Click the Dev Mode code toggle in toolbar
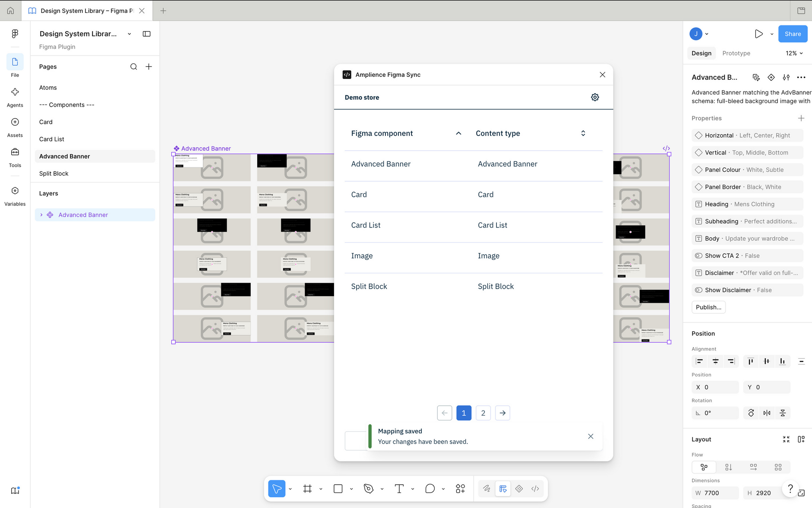 pos(535,489)
